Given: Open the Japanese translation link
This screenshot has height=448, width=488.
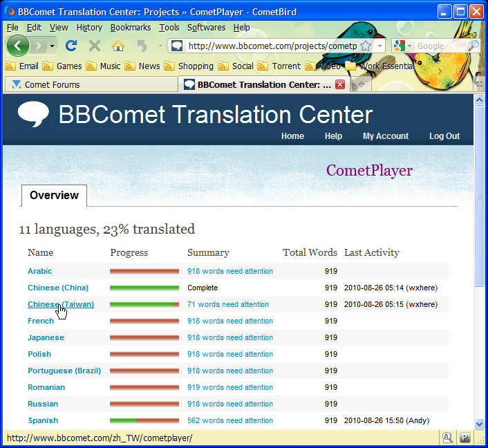Looking at the screenshot, I should 46,337.
